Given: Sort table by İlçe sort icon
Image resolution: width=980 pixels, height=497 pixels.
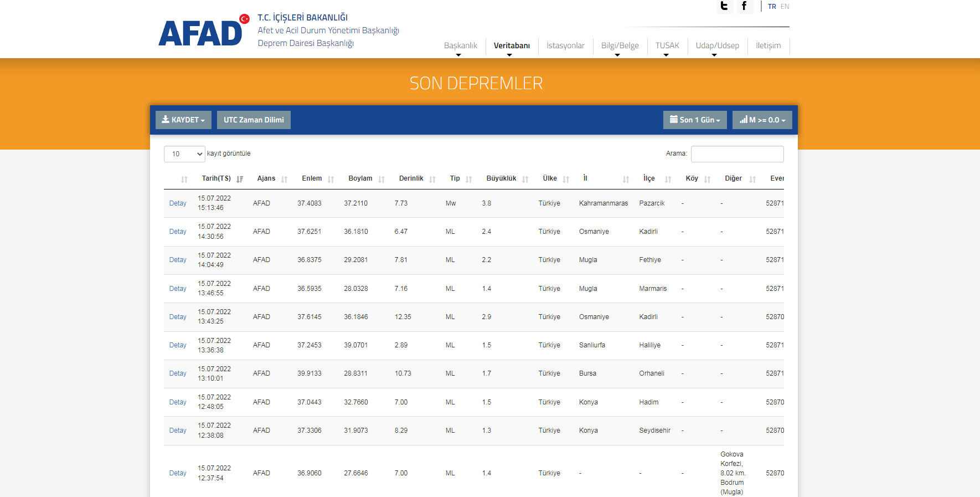Looking at the screenshot, I should (668, 179).
